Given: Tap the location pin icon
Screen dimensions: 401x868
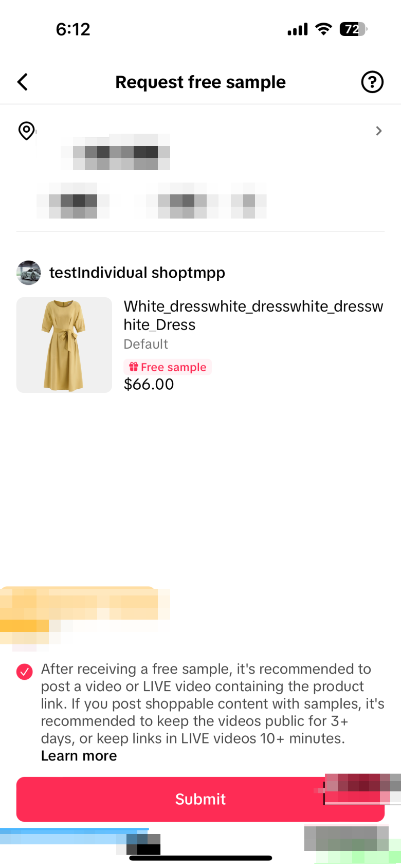Looking at the screenshot, I should pos(26,131).
